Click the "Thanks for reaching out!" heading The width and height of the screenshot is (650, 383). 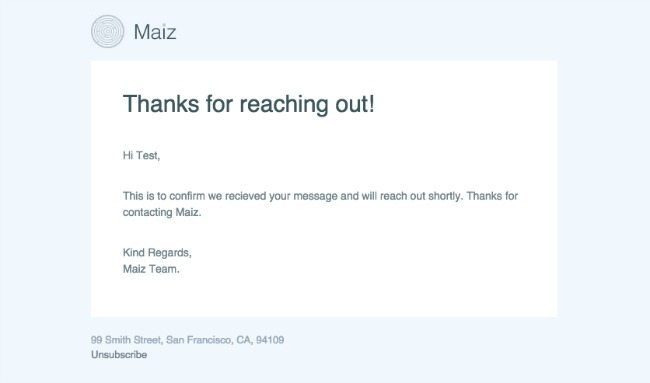tap(249, 104)
